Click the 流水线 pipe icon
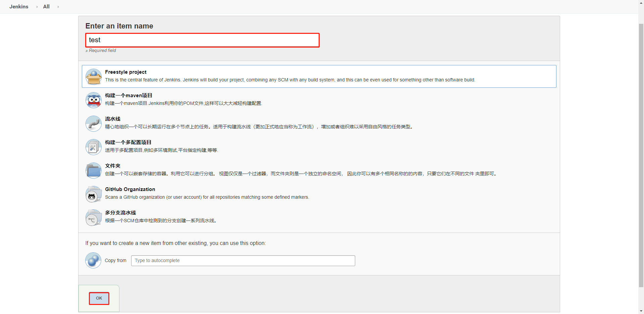Image resolution: width=644 pixels, height=314 pixels. coord(94,124)
